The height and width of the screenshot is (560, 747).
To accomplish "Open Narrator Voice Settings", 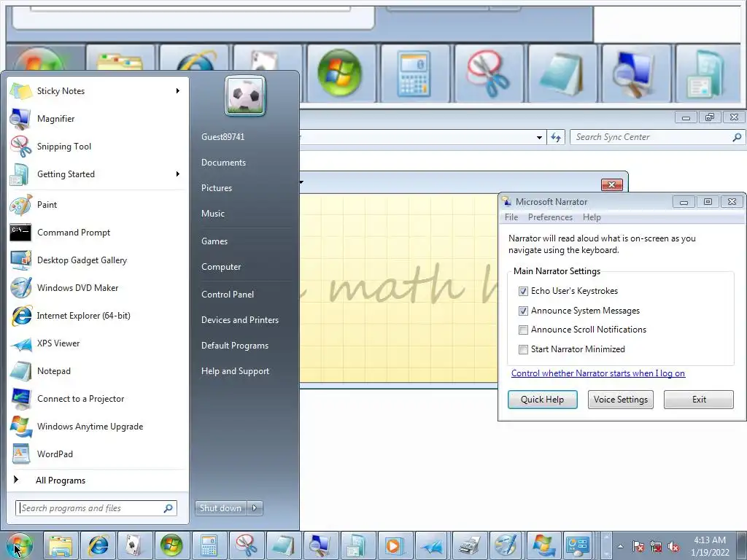I will [620, 400].
